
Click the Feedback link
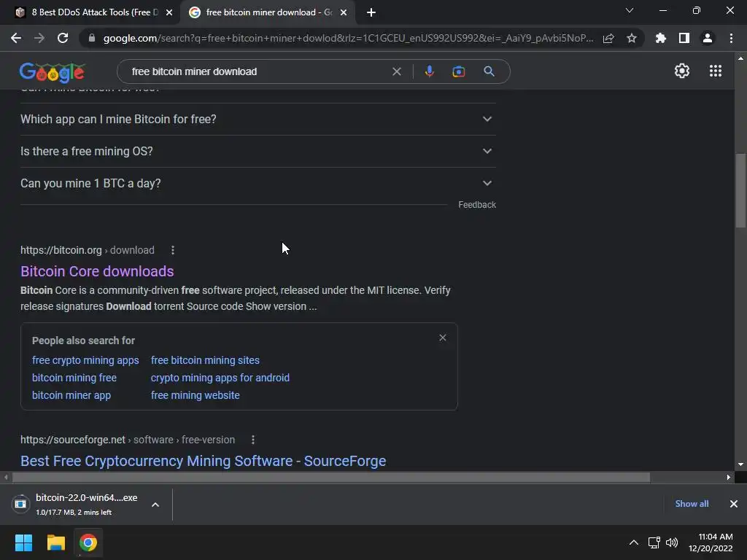477,205
